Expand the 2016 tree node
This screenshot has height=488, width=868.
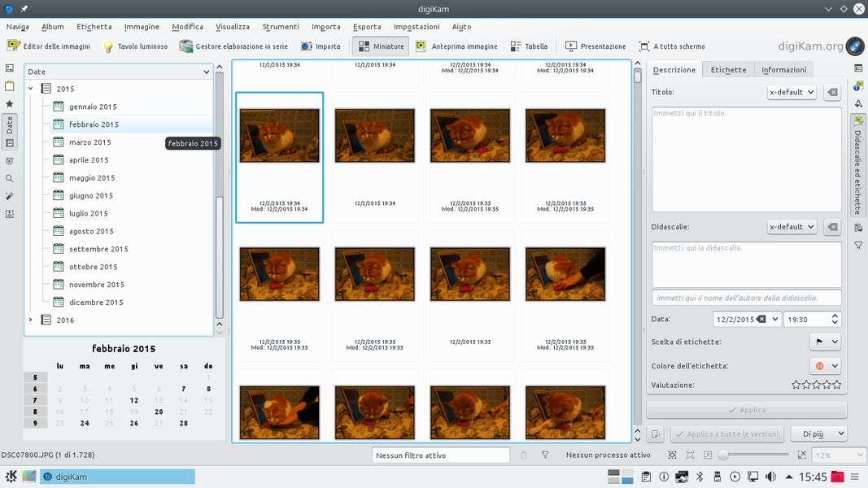tap(31, 320)
